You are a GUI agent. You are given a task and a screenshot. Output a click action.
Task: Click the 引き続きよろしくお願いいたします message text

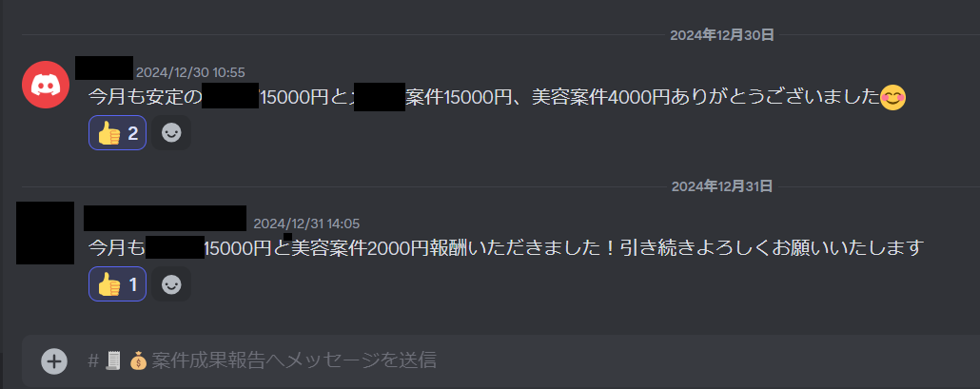pos(772,248)
